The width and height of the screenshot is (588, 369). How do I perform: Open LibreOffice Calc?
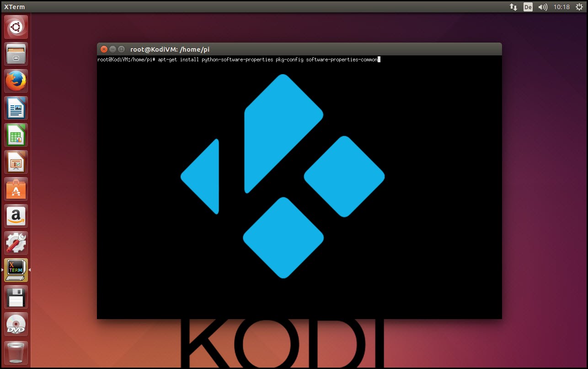(x=16, y=135)
